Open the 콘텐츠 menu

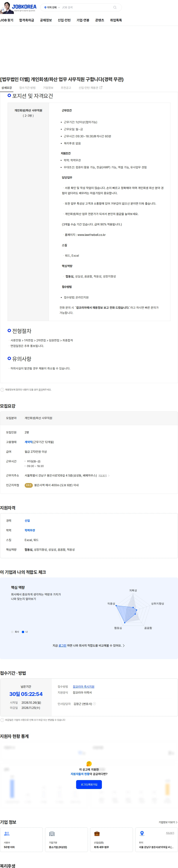100,20
